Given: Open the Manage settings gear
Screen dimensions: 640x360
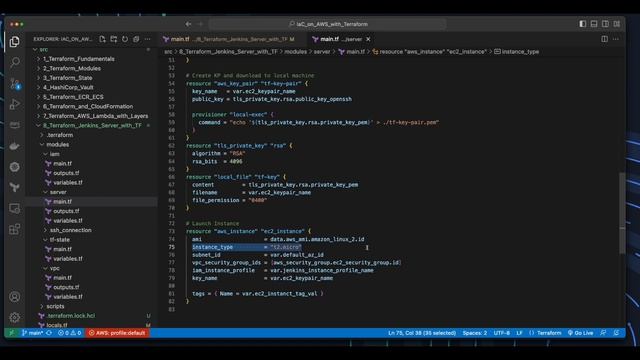Looking at the screenshot, I should tap(15, 317).
